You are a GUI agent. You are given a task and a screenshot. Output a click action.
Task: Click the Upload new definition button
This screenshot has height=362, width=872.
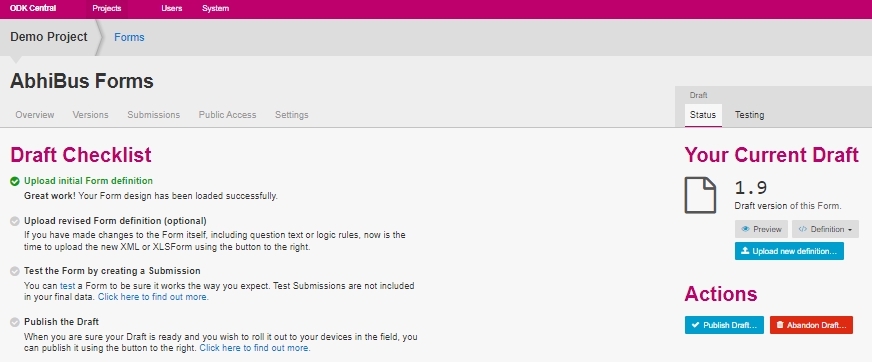point(789,251)
